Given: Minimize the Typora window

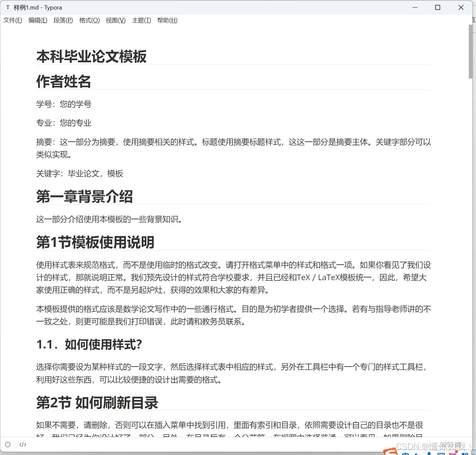Looking at the screenshot, I should coord(415,7).
